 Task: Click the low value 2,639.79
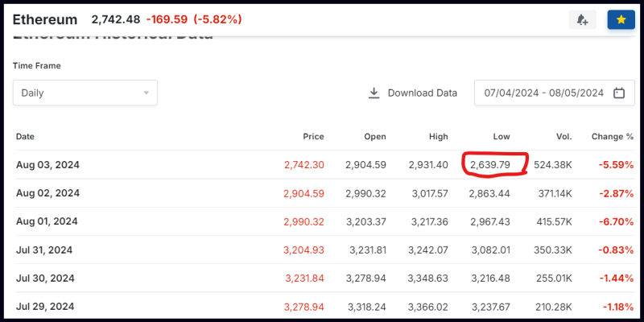pos(490,165)
